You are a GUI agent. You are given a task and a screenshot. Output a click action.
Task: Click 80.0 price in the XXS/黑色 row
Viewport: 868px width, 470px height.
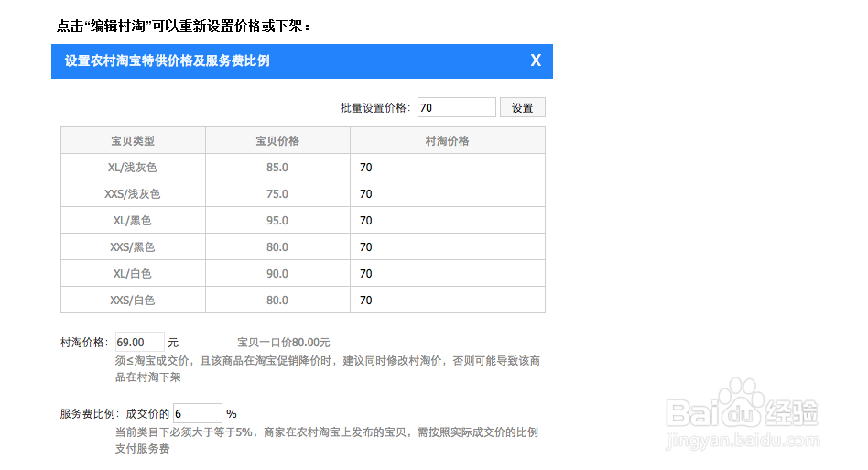[x=277, y=246]
